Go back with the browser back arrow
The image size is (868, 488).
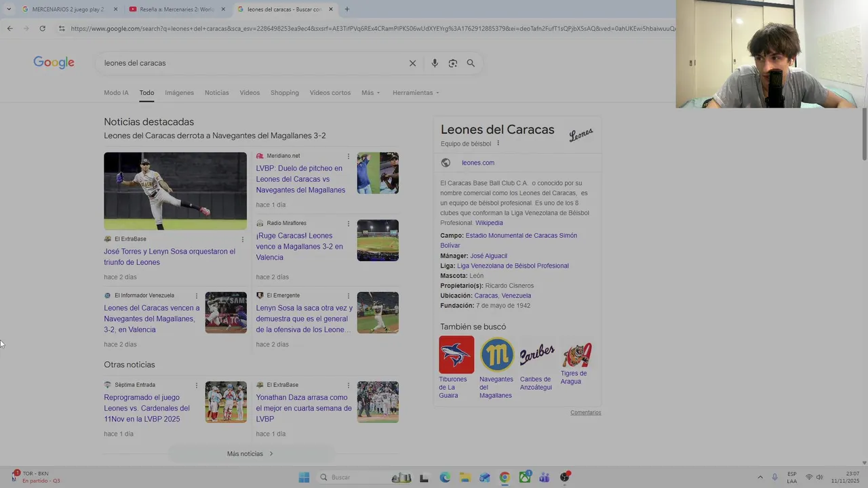pos(9,28)
